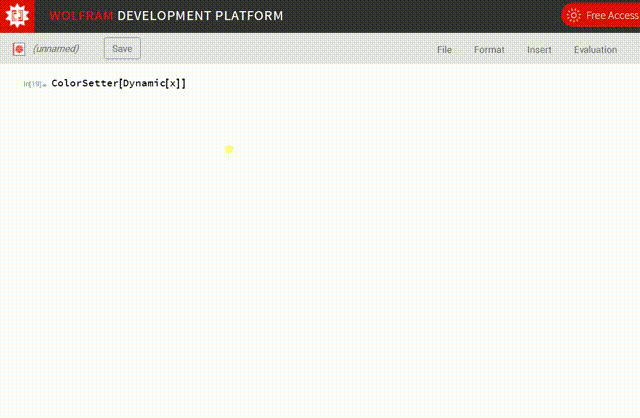Image resolution: width=640 pixels, height=418 pixels.
Task: Rename the (unnamed) notebook title
Action: [x=56, y=49]
